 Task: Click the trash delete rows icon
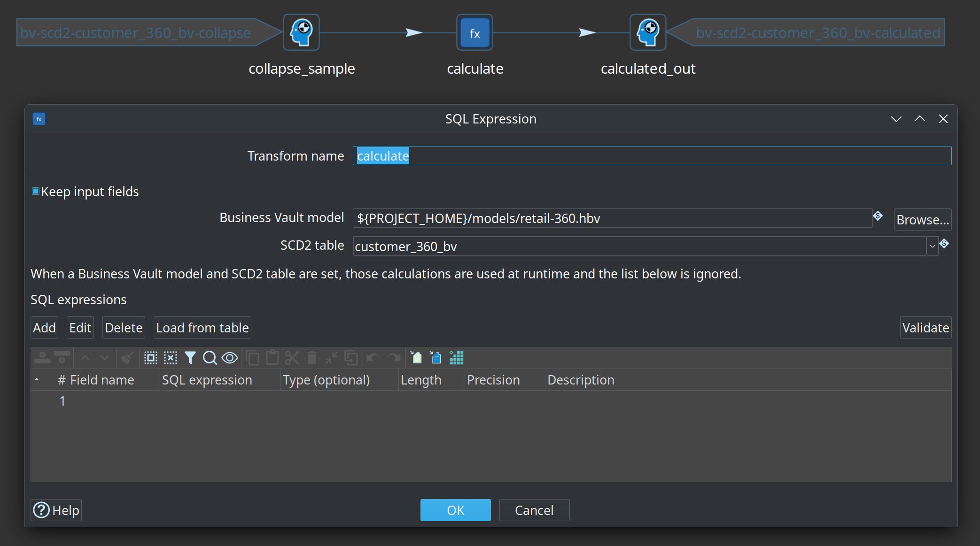(x=312, y=358)
